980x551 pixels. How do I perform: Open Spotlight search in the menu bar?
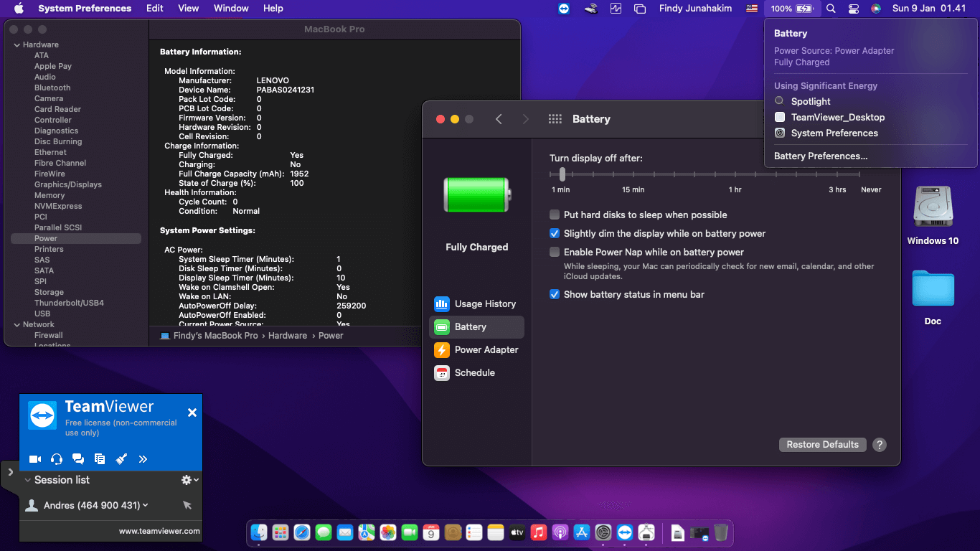click(831, 9)
